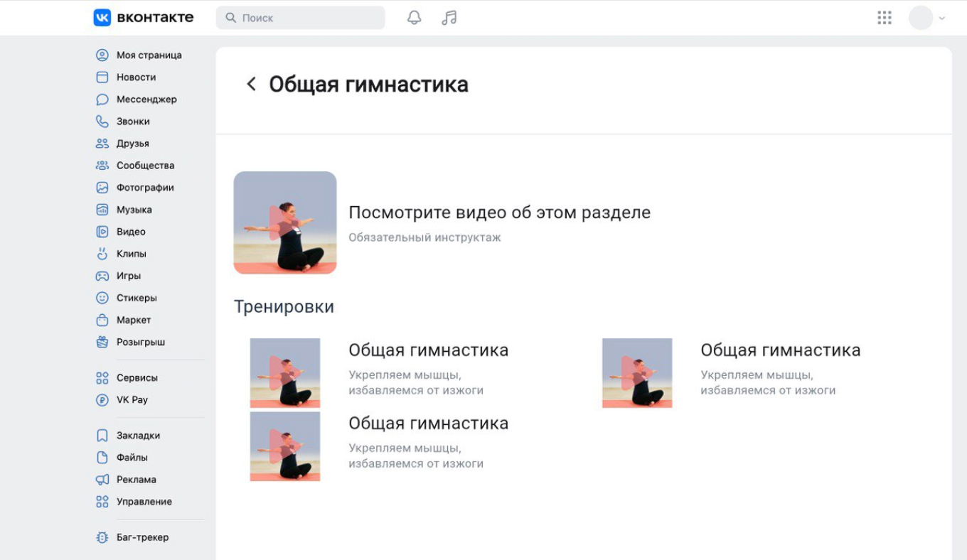This screenshot has width=967, height=560.
Task: Open the Баг-трекер section
Action: (102, 537)
